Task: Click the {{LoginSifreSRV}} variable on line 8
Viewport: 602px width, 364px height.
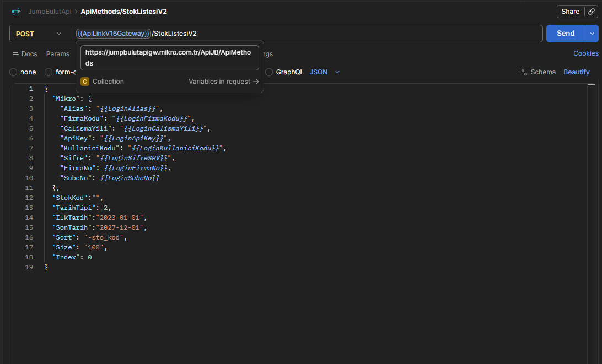Action: click(x=133, y=159)
